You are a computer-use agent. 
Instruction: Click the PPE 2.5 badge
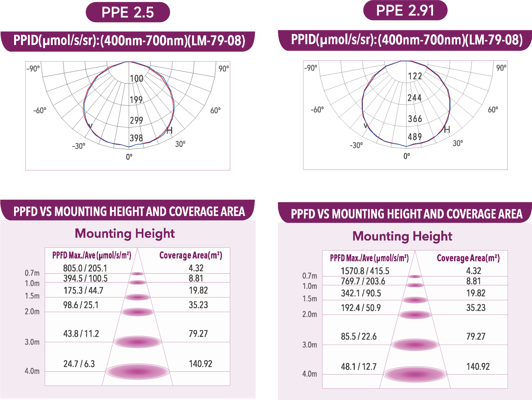(128, 12)
